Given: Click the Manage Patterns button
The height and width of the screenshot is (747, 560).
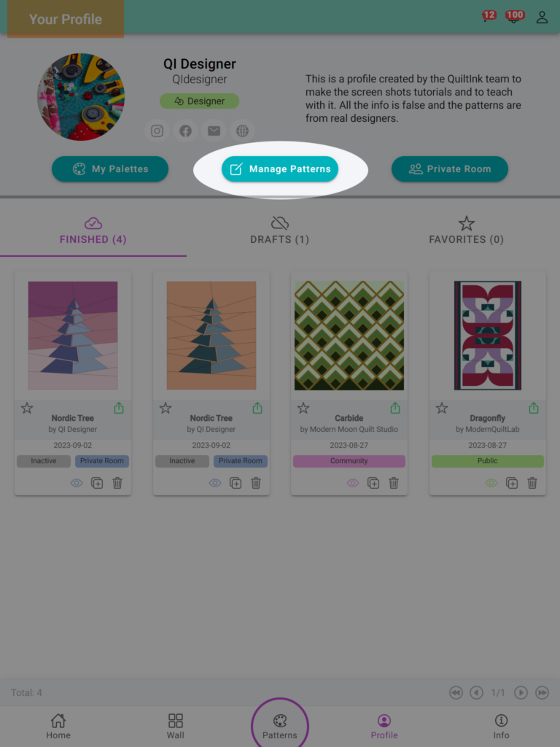Looking at the screenshot, I should 280,169.
